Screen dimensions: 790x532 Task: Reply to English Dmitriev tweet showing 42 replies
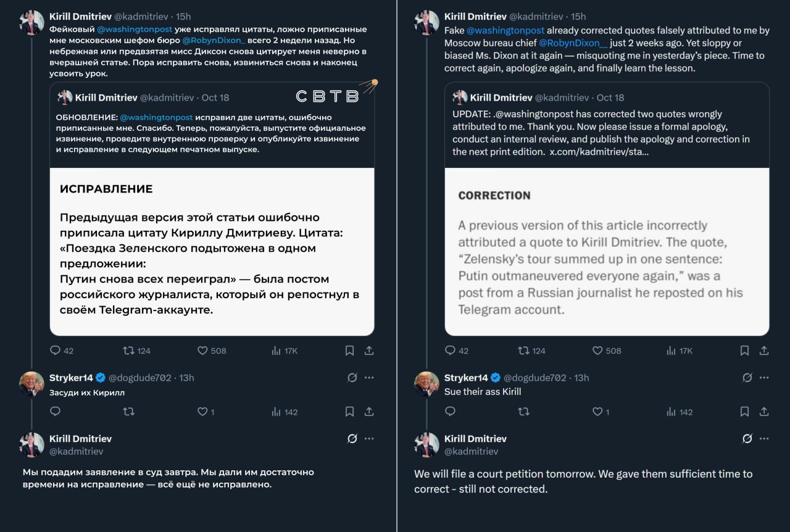451,351
